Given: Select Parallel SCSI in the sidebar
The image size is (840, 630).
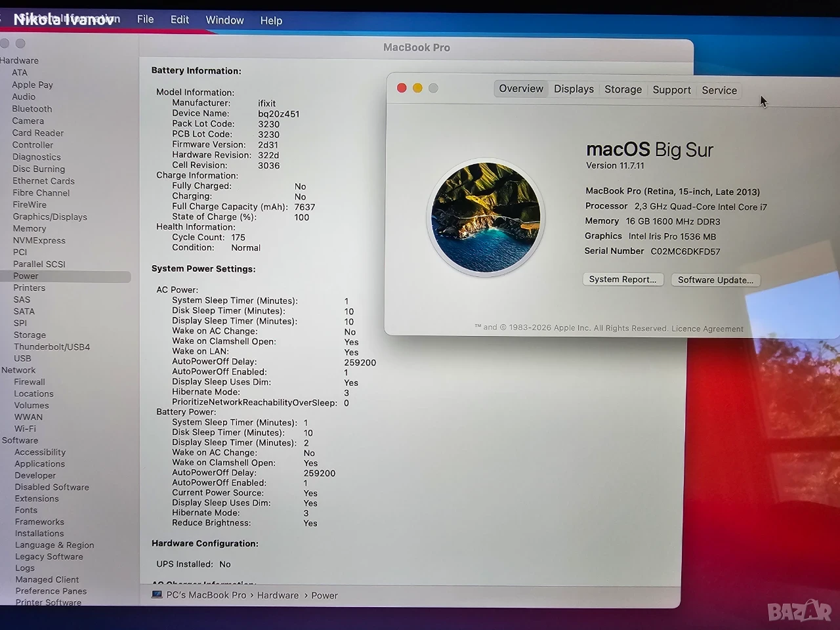Looking at the screenshot, I should click(x=39, y=264).
